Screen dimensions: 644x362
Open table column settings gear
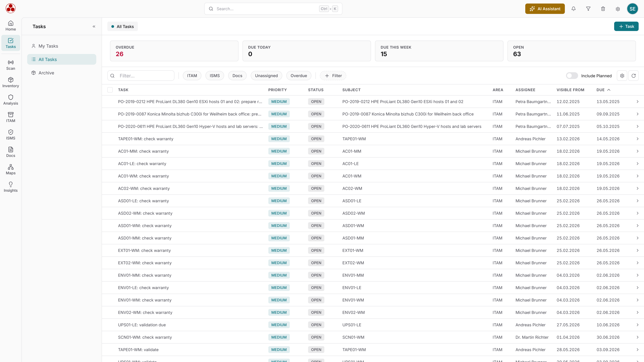click(622, 76)
